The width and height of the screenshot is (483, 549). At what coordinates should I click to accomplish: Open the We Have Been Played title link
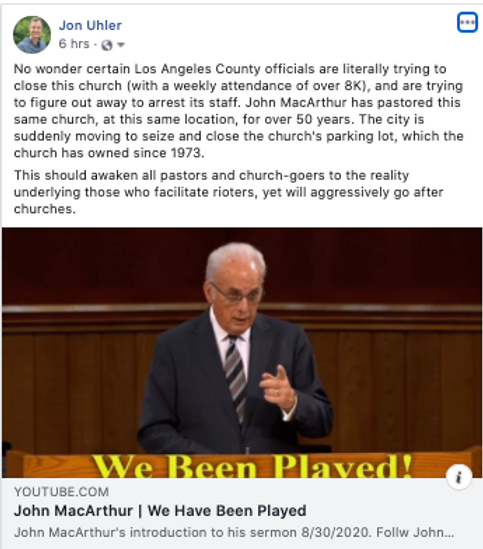coord(160,511)
